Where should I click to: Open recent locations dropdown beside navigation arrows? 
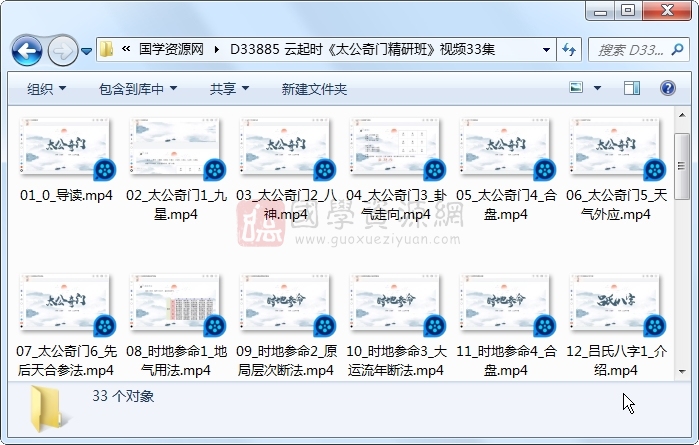[x=86, y=51]
